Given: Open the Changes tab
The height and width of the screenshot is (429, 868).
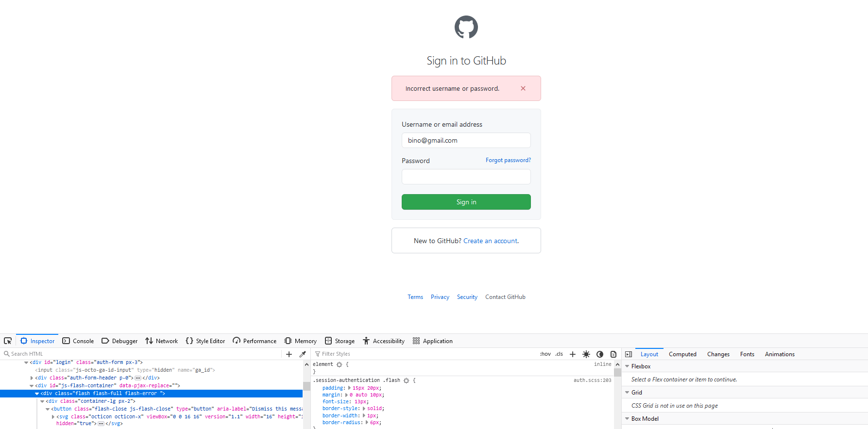Looking at the screenshot, I should (x=718, y=354).
